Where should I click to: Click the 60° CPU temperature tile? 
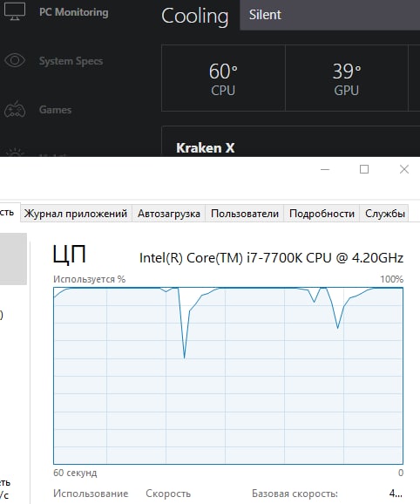tap(223, 78)
